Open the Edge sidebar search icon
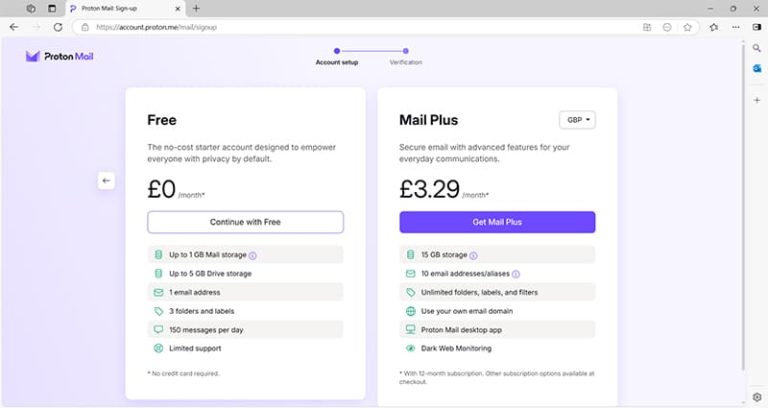The image size is (768, 408). (757, 48)
